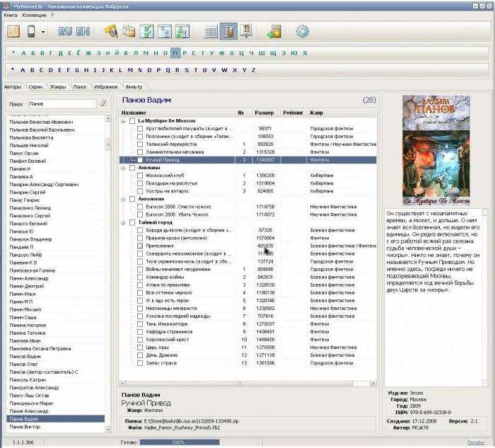Click the green tree select toolbar icon

coord(182,31)
